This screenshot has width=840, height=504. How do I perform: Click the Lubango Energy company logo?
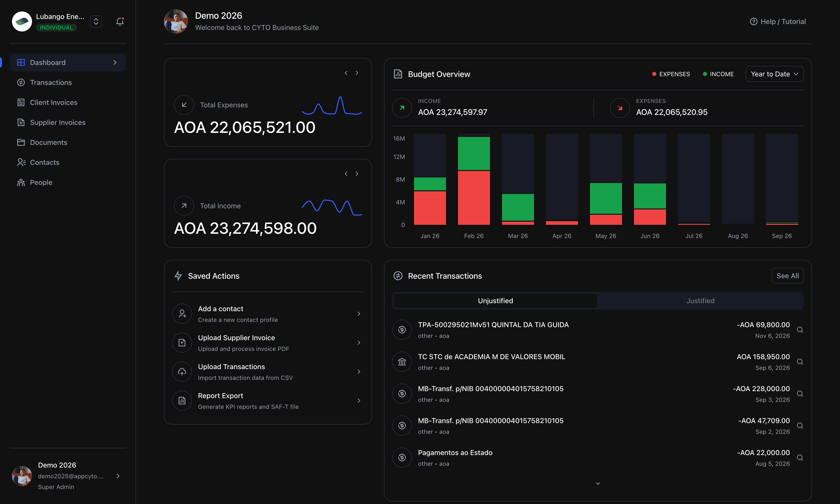(22, 21)
